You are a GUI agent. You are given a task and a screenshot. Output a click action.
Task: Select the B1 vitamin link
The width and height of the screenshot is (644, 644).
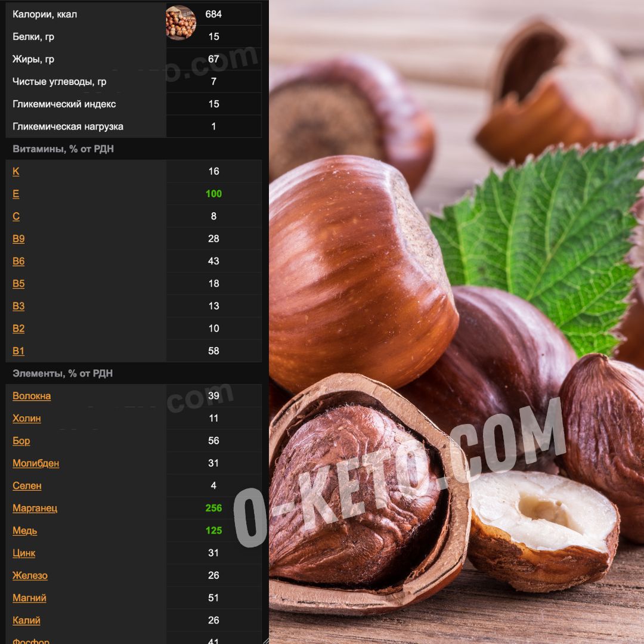[x=18, y=351]
